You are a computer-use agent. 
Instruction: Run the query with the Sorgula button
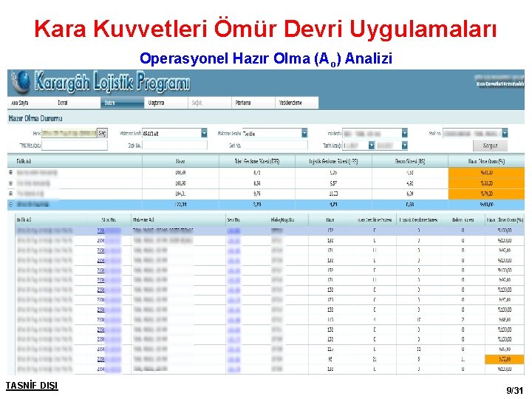click(490, 146)
